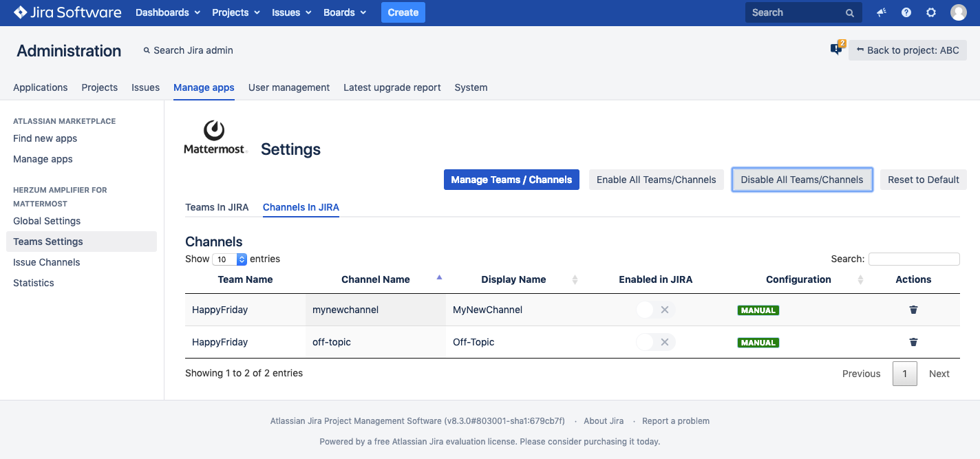980x459 pixels.
Task: Enable the off-topic channel toggle
Action: [654, 342]
